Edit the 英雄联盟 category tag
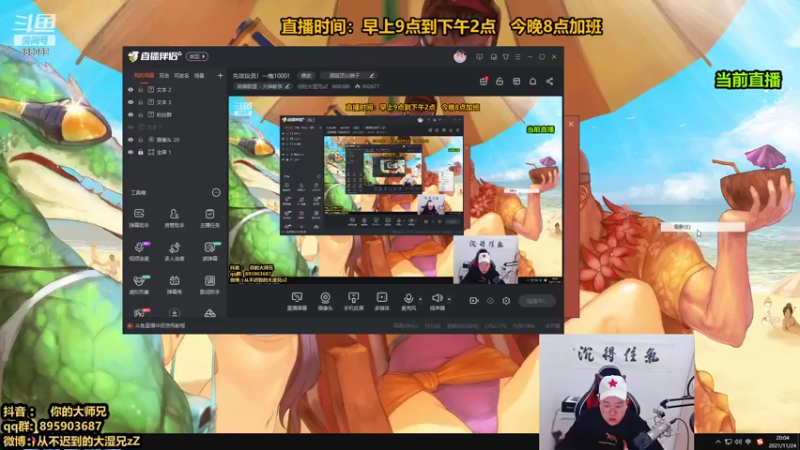Image resolution: width=800 pixels, height=450 pixels. [287, 87]
